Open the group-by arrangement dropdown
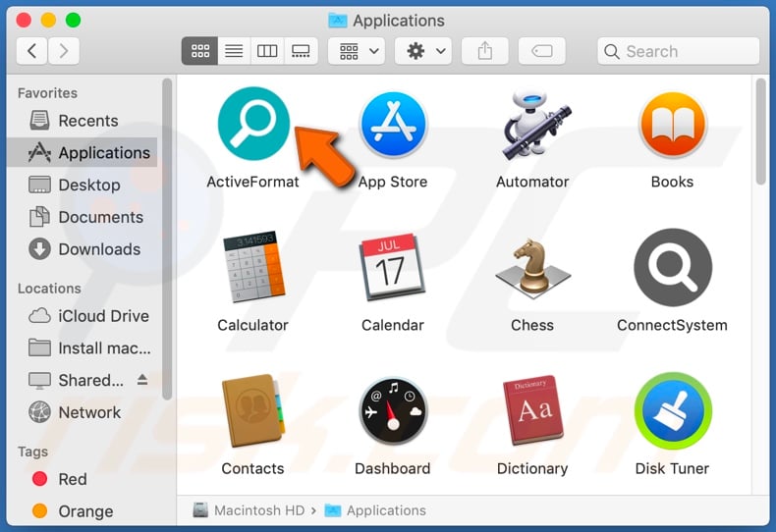Image resolution: width=776 pixels, height=532 pixels. 357,51
